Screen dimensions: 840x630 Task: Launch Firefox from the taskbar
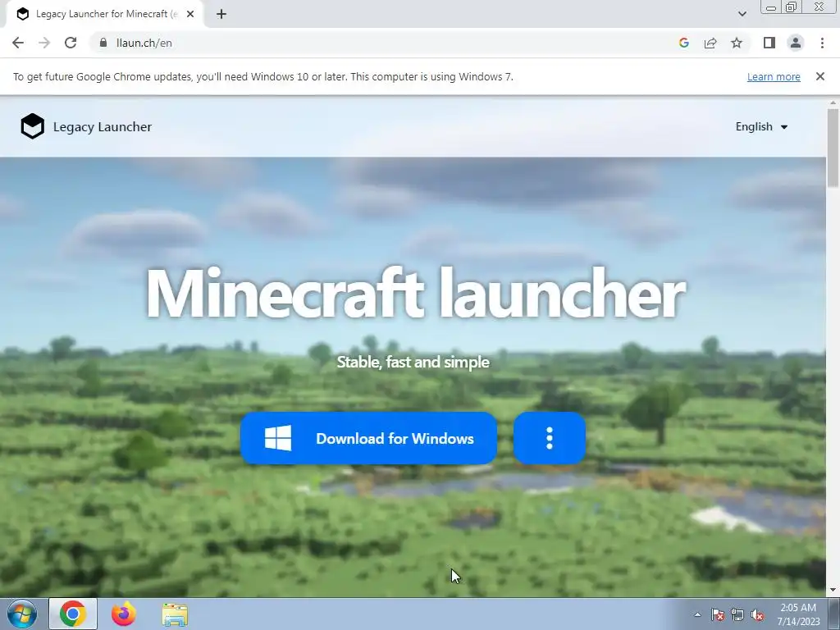tap(123, 614)
